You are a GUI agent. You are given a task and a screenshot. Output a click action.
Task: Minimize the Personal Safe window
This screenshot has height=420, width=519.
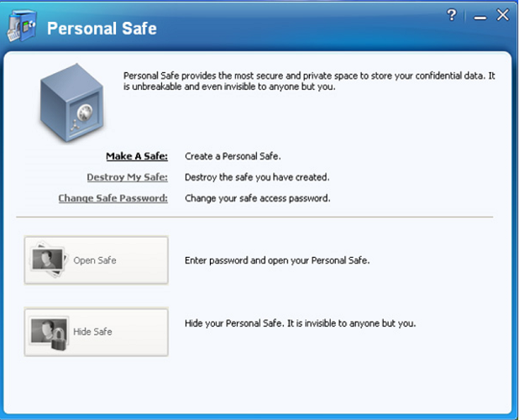pyautogui.click(x=480, y=18)
